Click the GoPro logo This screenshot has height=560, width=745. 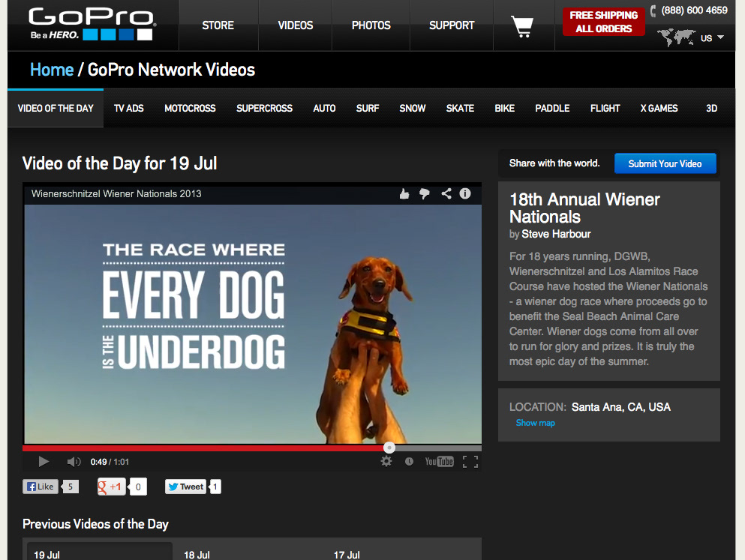click(92, 24)
